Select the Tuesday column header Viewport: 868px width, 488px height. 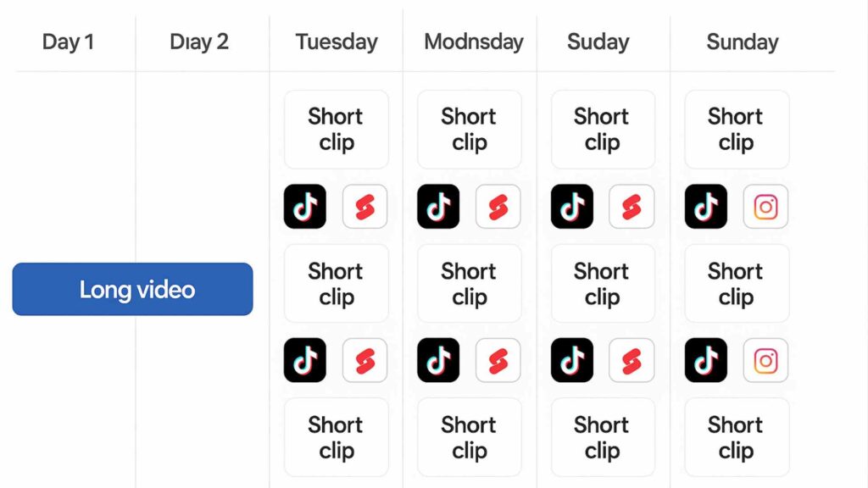(x=337, y=42)
